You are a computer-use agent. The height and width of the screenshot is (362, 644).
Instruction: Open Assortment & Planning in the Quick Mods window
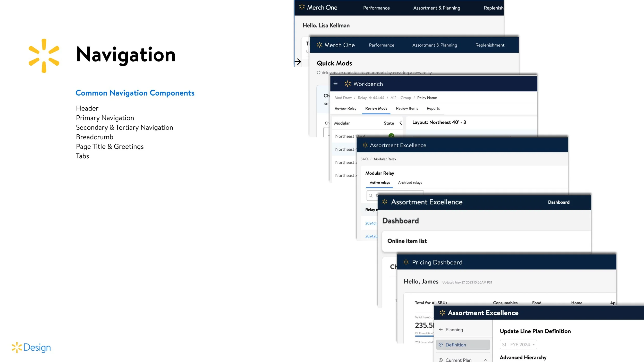pyautogui.click(x=435, y=45)
